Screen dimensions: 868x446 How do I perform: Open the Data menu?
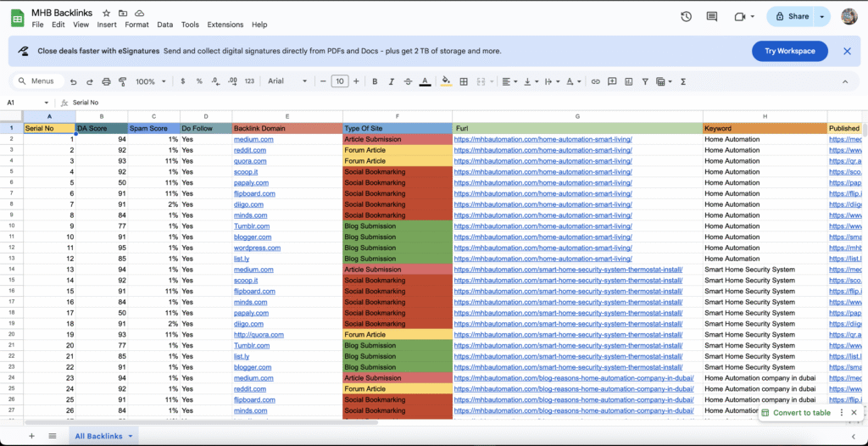(x=165, y=25)
